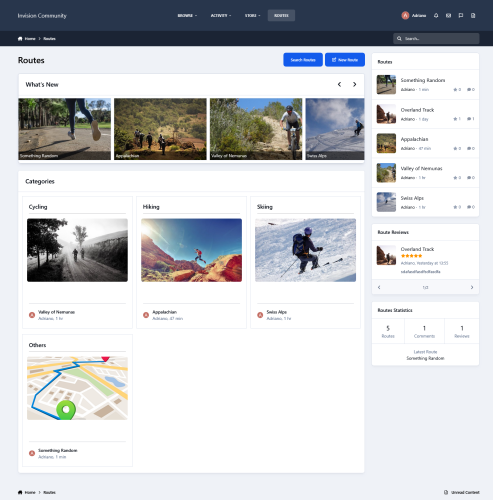This screenshot has height=500, width=493.
Task: Click the Search input field
Action: (436, 39)
